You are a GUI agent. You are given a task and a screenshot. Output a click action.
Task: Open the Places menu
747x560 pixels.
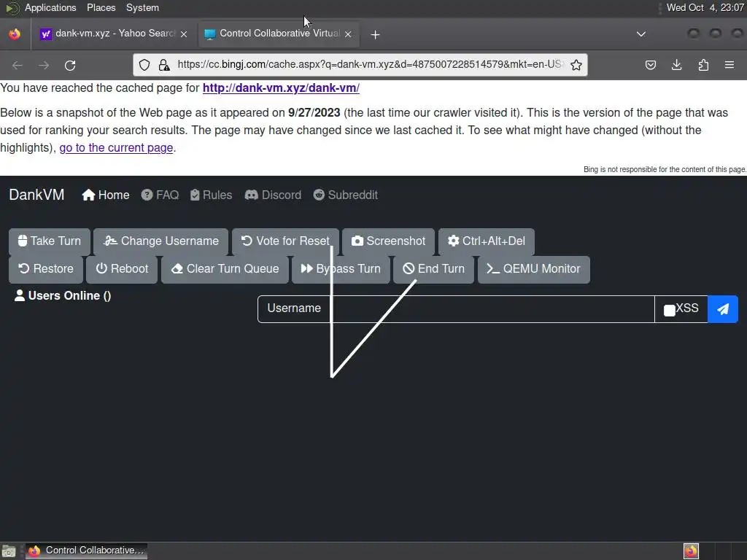pyautogui.click(x=101, y=7)
